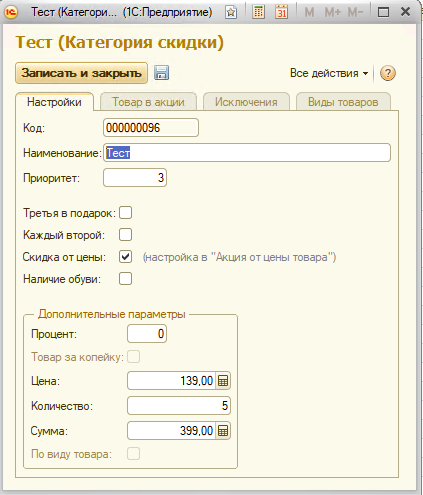Click the Наименование input field
This screenshot has width=423, height=495.
tap(247, 153)
